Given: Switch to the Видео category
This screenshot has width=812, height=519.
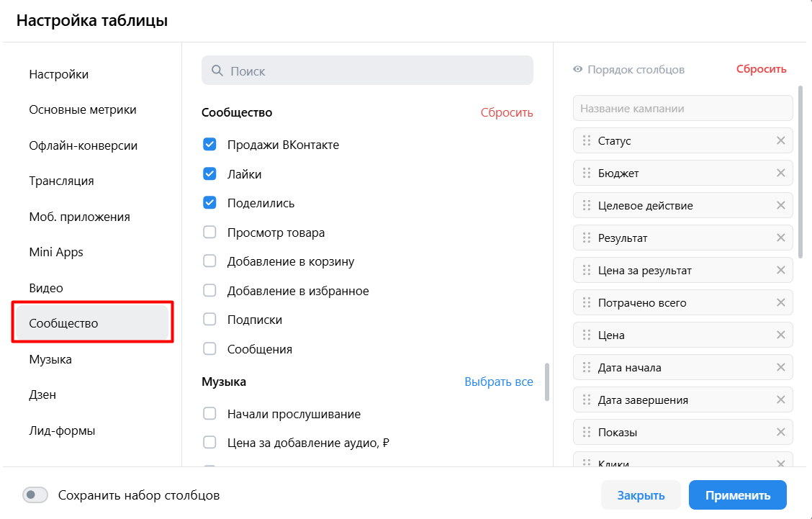Looking at the screenshot, I should 46,288.
